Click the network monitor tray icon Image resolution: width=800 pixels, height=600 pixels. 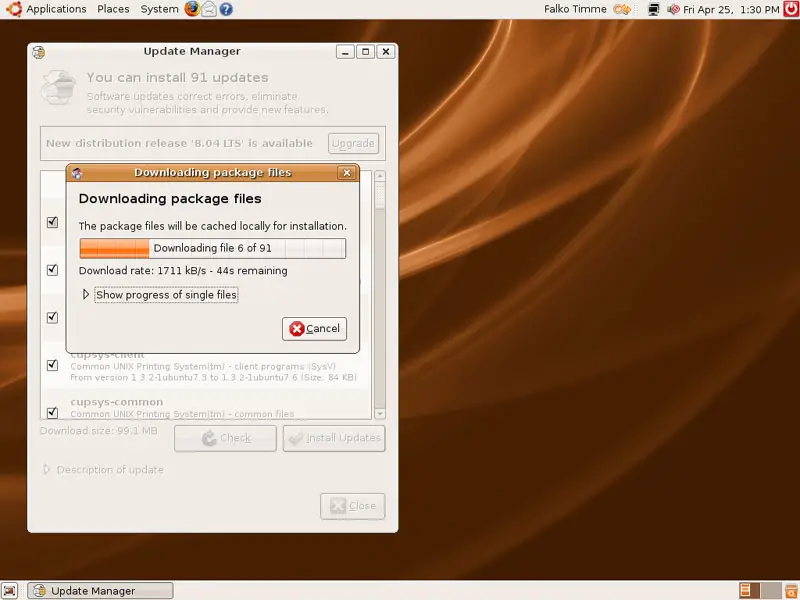[653, 9]
